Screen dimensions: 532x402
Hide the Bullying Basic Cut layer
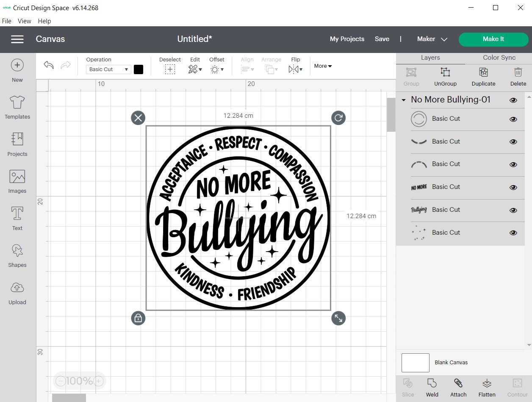[513, 210]
